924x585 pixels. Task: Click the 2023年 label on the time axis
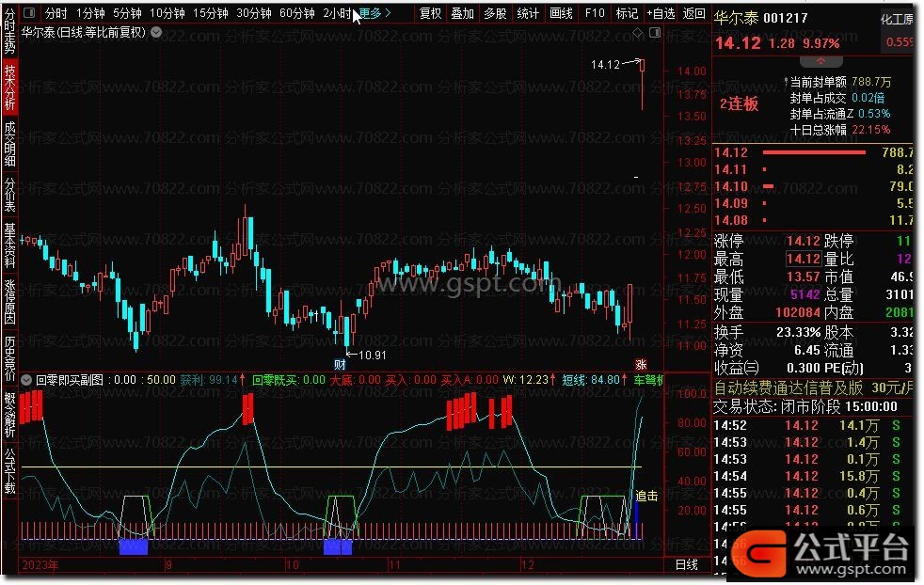coord(40,565)
